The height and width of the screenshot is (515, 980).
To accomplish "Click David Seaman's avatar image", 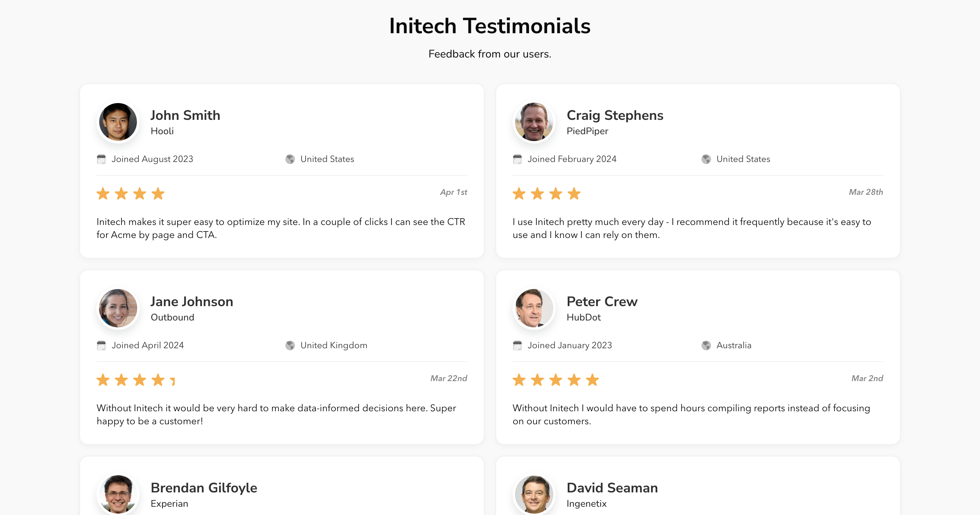I will (x=534, y=494).
